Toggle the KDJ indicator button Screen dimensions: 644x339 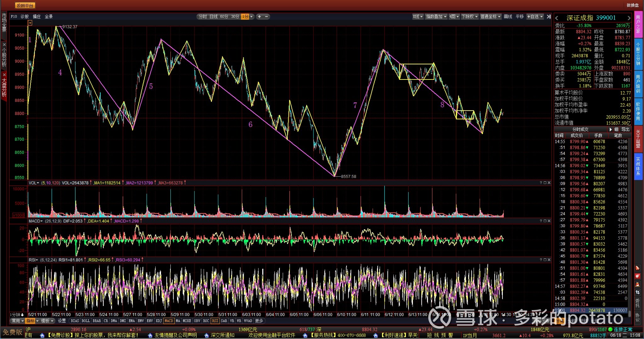click(x=159, y=321)
